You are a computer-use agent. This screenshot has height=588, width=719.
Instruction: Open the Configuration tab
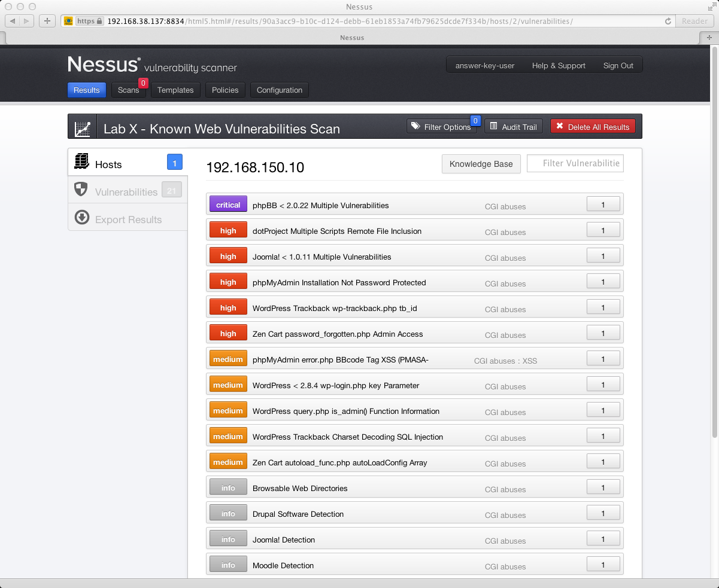[x=280, y=90]
